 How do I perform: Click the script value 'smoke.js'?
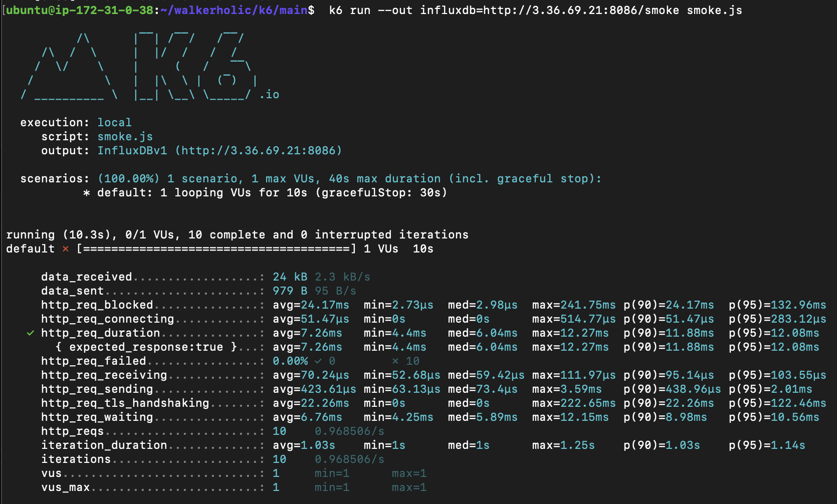(x=125, y=137)
